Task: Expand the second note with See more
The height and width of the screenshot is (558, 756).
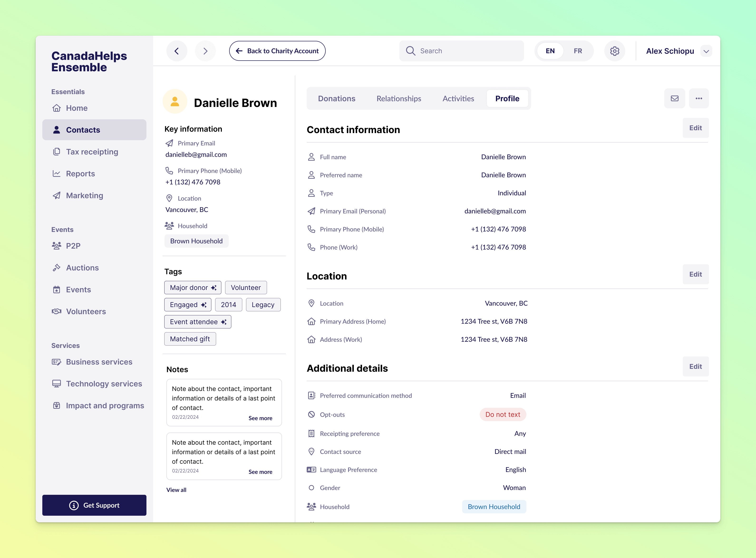Action: pos(260,472)
